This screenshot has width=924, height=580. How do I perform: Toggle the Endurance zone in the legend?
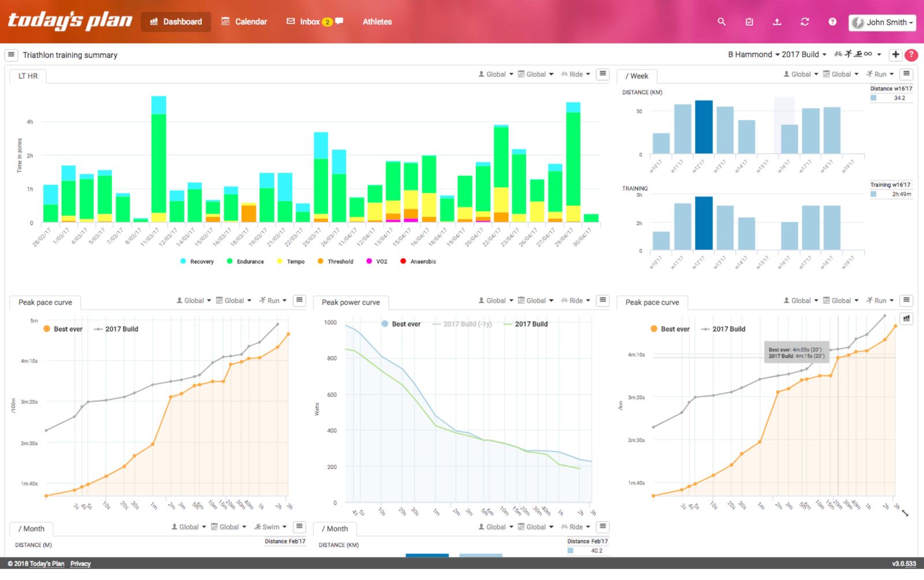[x=245, y=261]
